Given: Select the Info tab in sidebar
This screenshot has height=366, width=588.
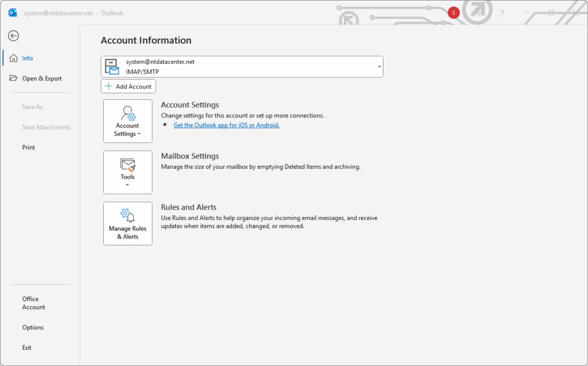Looking at the screenshot, I should [28, 58].
